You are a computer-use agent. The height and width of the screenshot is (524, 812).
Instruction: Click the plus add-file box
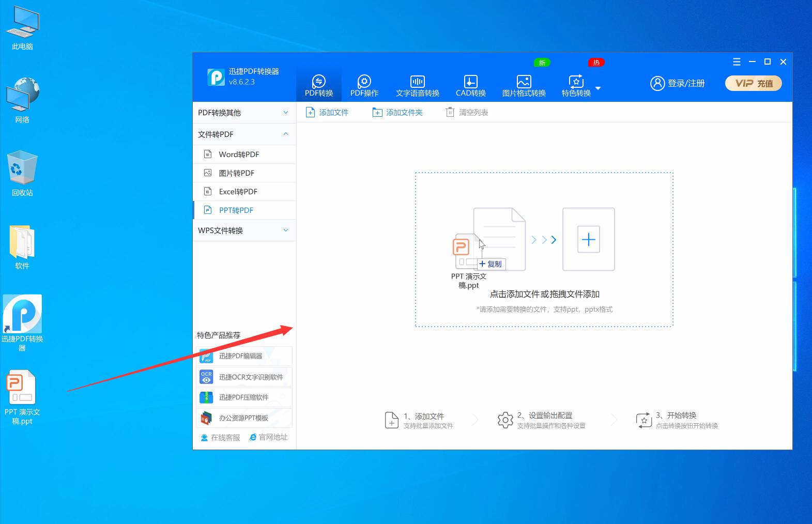[589, 239]
